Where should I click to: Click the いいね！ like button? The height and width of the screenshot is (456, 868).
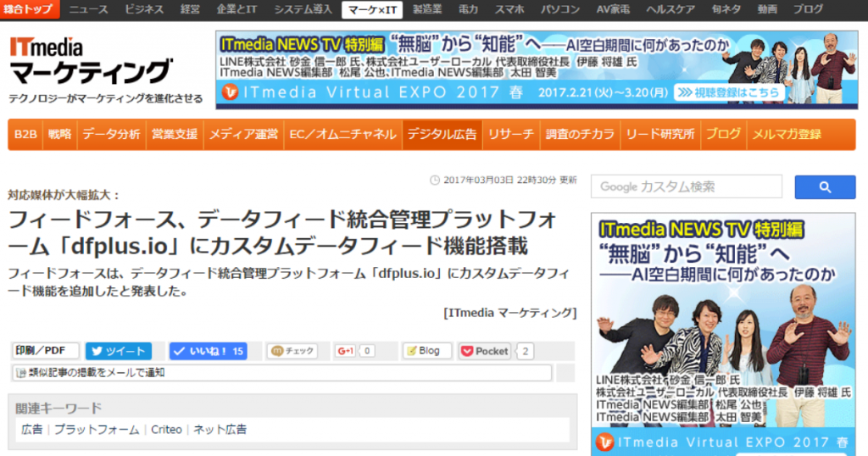tap(208, 351)
